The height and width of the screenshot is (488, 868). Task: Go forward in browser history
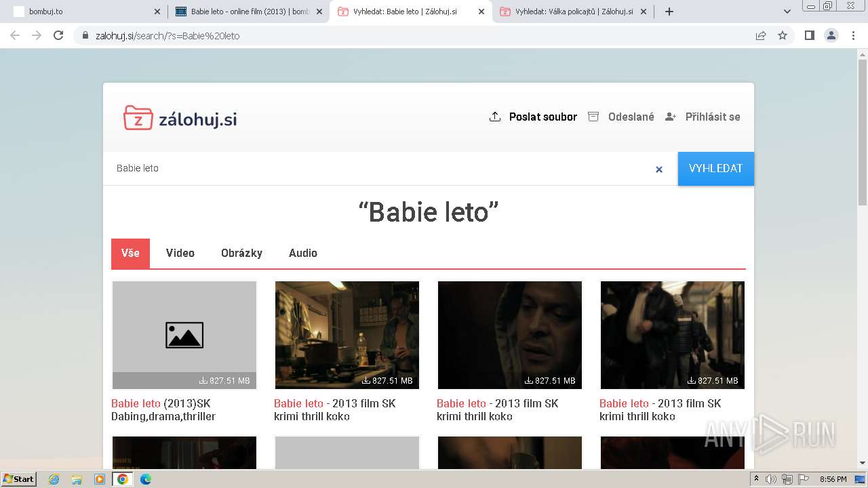(x=37, y=35)
